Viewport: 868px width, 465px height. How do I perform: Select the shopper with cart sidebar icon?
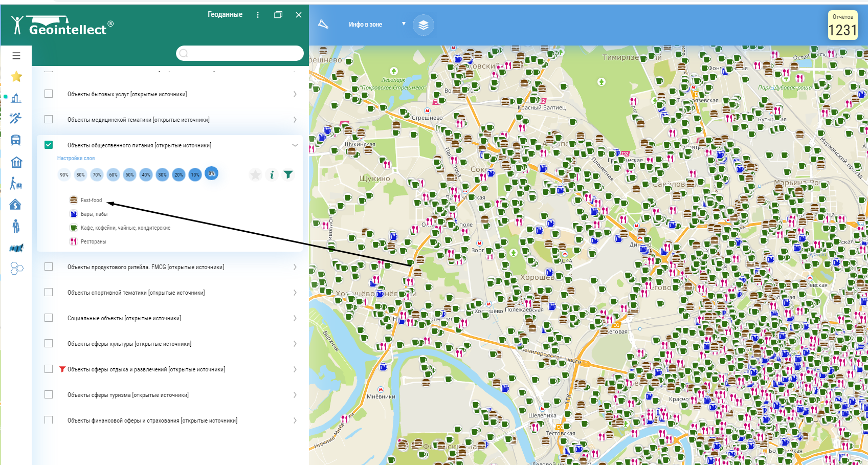pos(16,183)
